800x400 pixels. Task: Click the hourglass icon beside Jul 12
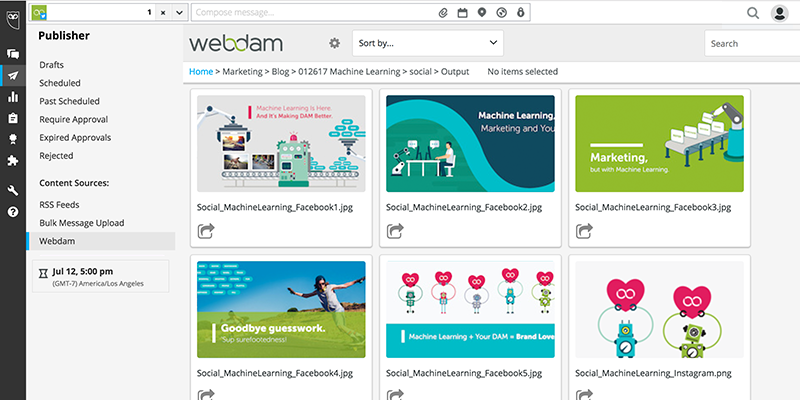pos(43,274)
